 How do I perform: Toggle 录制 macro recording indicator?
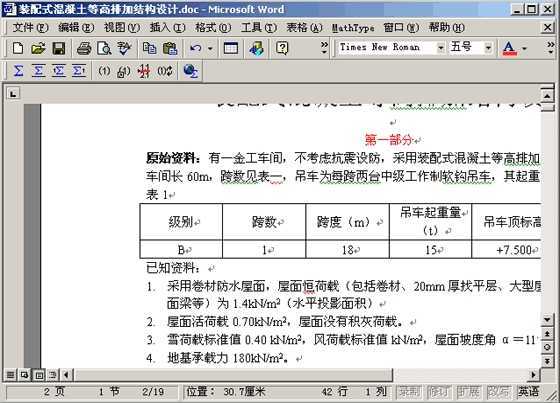click(x=409, y=392)
